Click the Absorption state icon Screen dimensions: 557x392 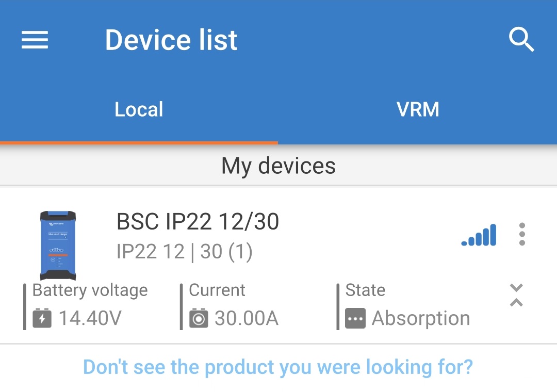[x=355, y=318]
